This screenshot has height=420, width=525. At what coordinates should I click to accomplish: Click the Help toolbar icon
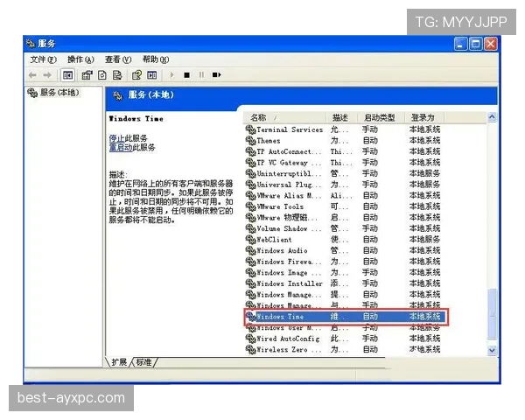click(x=136, y=75)
